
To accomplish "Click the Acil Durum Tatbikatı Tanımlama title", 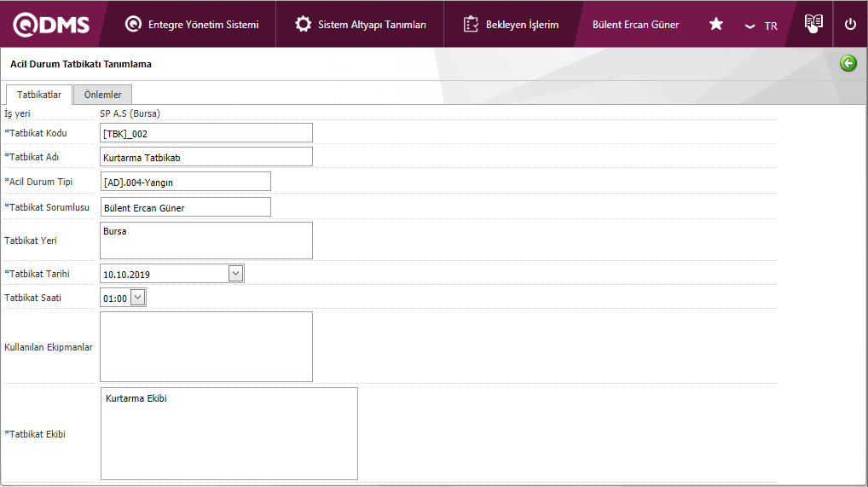I will pyautogui.click(x=81, y=64).
